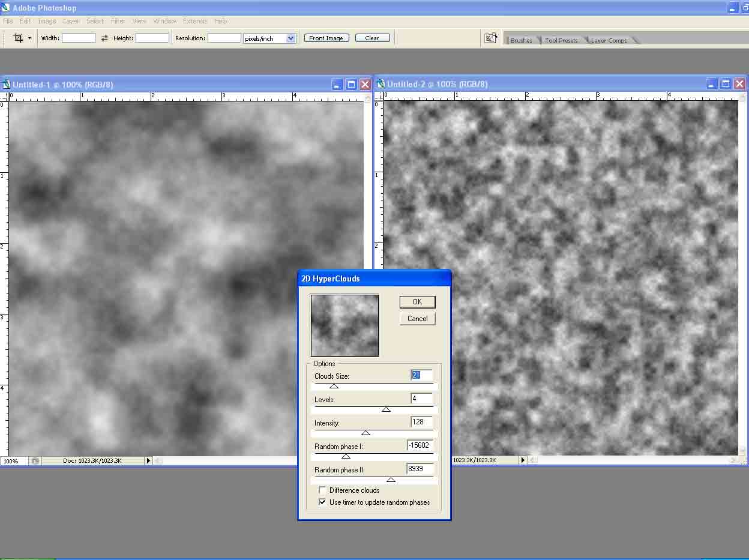
Task: Expand the Crop tool preset picker arrow
Action: [x=30, y=38]
